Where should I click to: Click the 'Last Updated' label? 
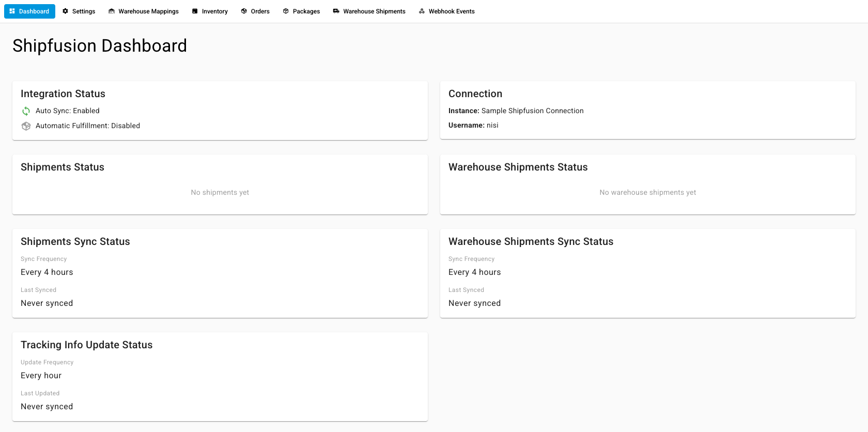(x=40, y=393)
